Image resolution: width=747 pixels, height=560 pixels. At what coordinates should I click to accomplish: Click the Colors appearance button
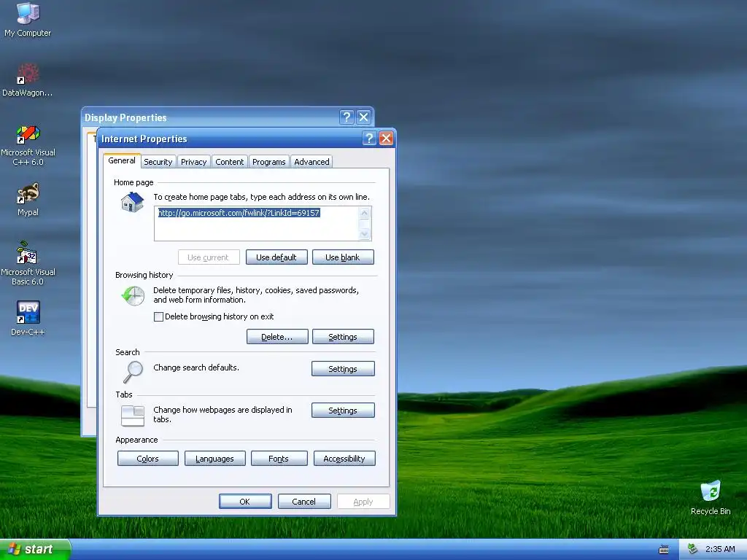pos(147,459)
